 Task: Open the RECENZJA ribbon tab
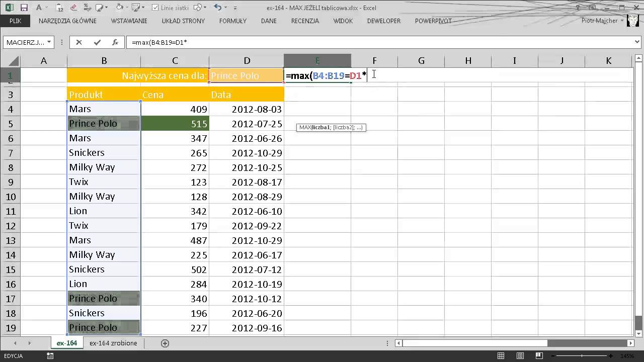click(305, 21)
